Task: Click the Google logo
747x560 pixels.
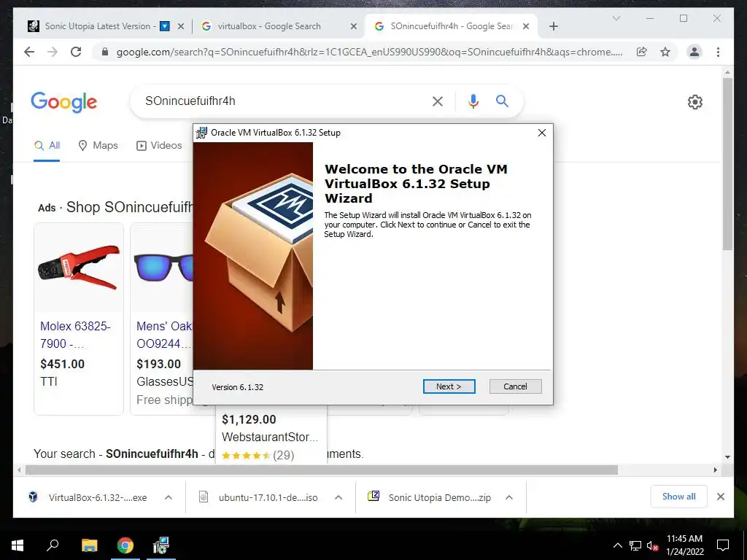Action: point(64,102)
